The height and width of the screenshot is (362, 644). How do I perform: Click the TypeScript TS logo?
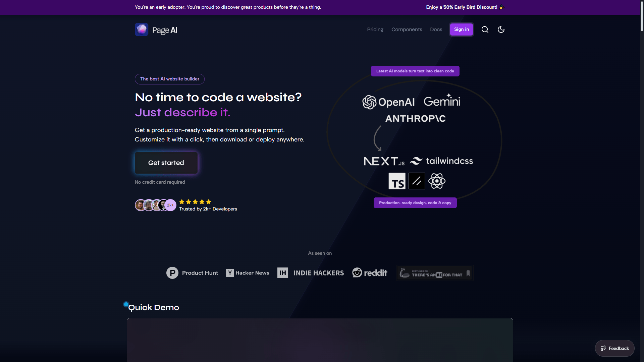coord(397,181)
